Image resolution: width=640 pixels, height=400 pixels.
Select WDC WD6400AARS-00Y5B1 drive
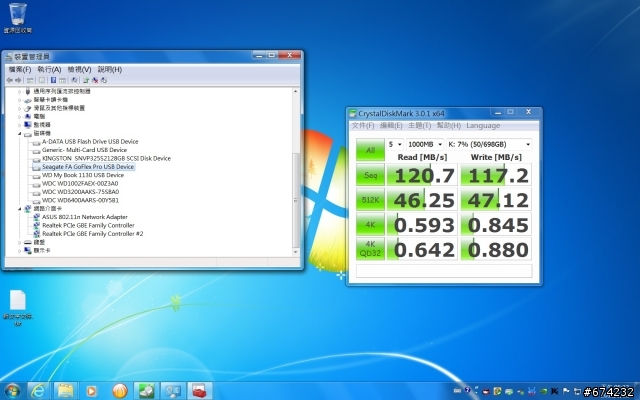click(80, 200)
